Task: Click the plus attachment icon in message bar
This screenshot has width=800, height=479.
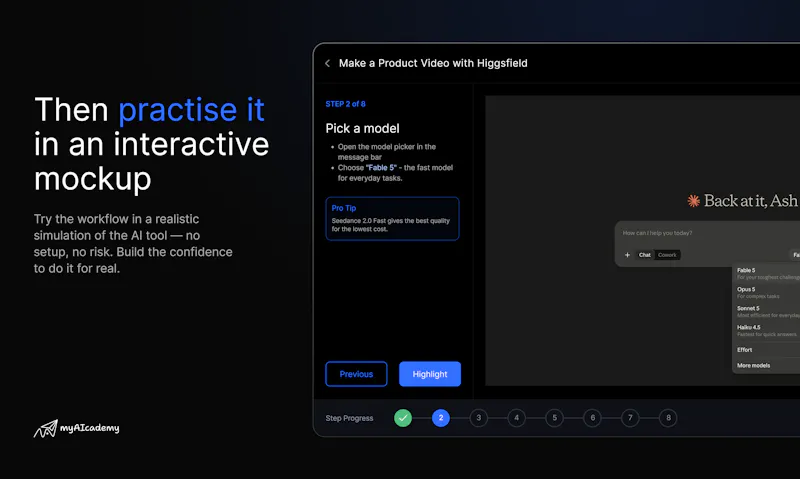Action: pos(627,255)
